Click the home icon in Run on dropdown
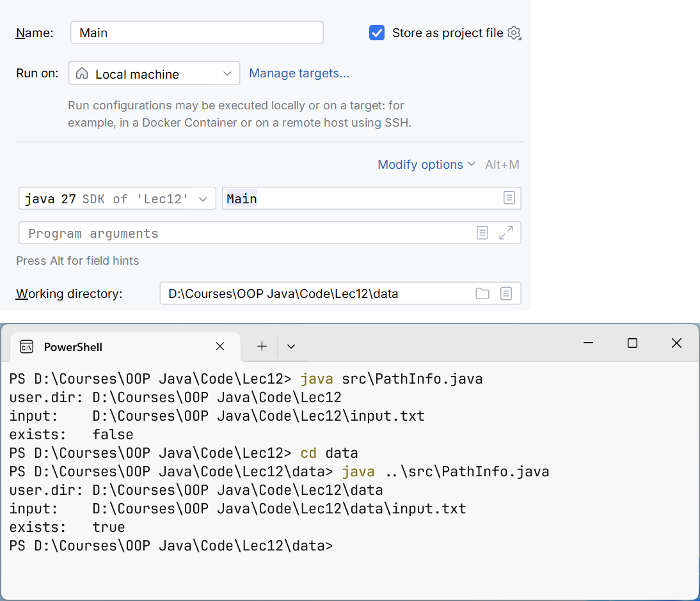This screenshot has width=700, height=601. click(82, 73)
